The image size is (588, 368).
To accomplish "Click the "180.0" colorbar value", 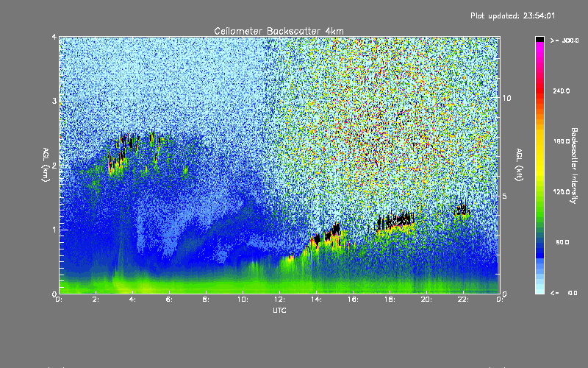I will click(x=562, y=141).
